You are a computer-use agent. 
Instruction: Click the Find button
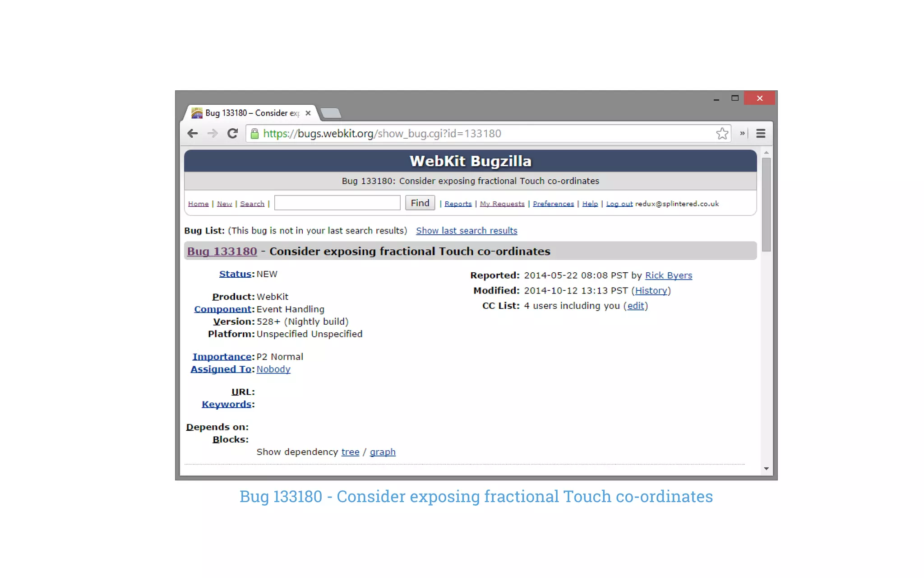tap(420, 203)
